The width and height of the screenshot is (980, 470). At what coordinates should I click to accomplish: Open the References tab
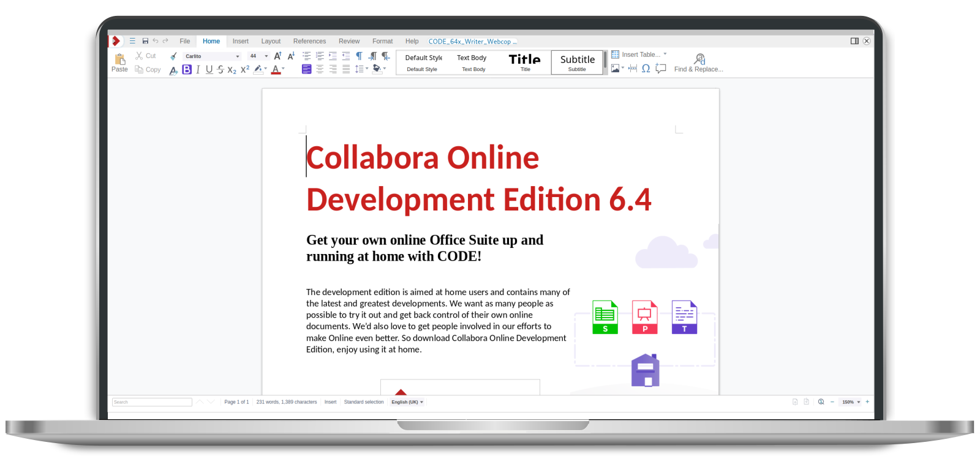coord(309,41)
